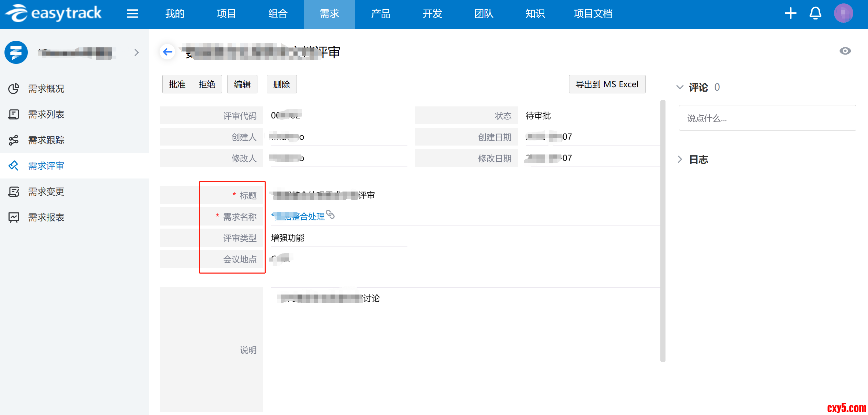Click 导出到 MS Excel button
This screenshot has width=868, height=415.
pos(607,84)
